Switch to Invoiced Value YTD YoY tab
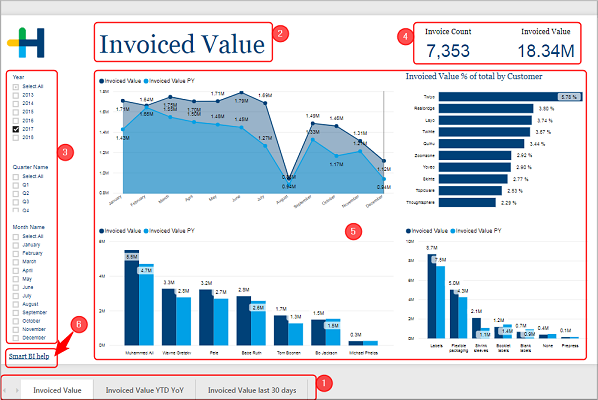The image size is (598, 400). point(145,390)
